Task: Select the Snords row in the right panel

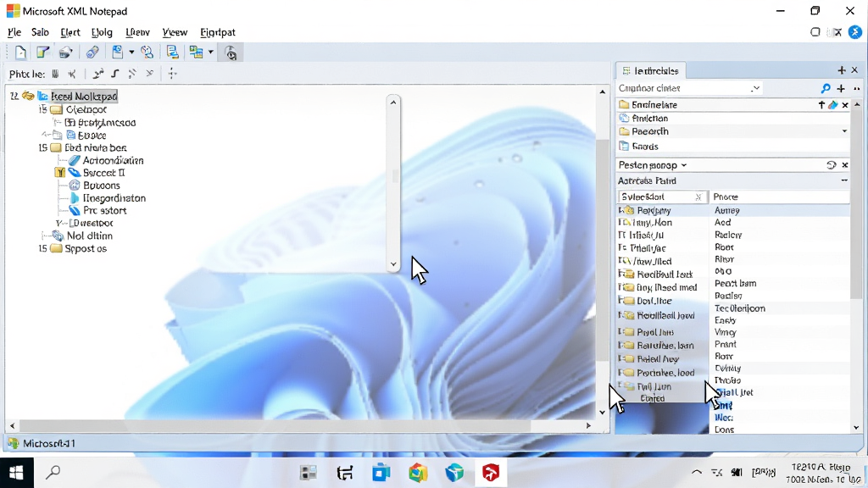Action: pos(733,147)
